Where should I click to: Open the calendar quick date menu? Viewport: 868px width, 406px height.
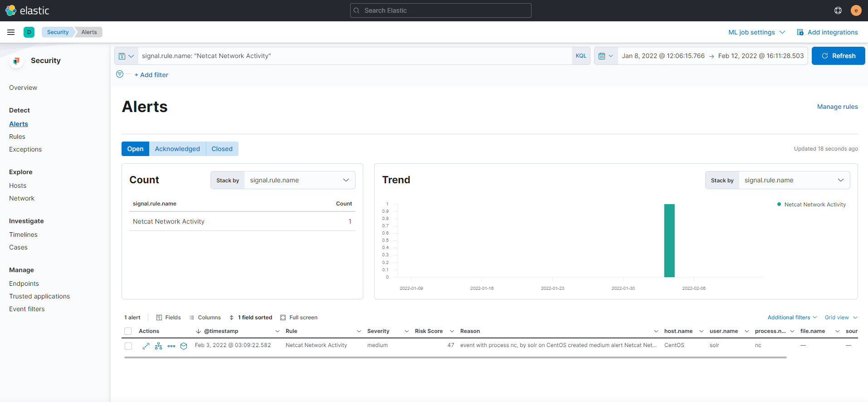pyautogui.click(x=605, y=56)
